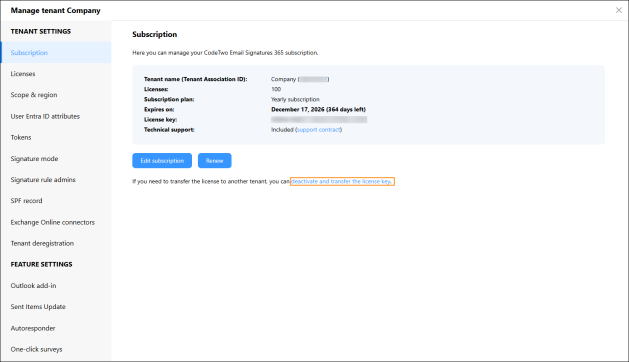
Task: Follow deactivate and transfer the license key link
Action: tap(342, 181)
